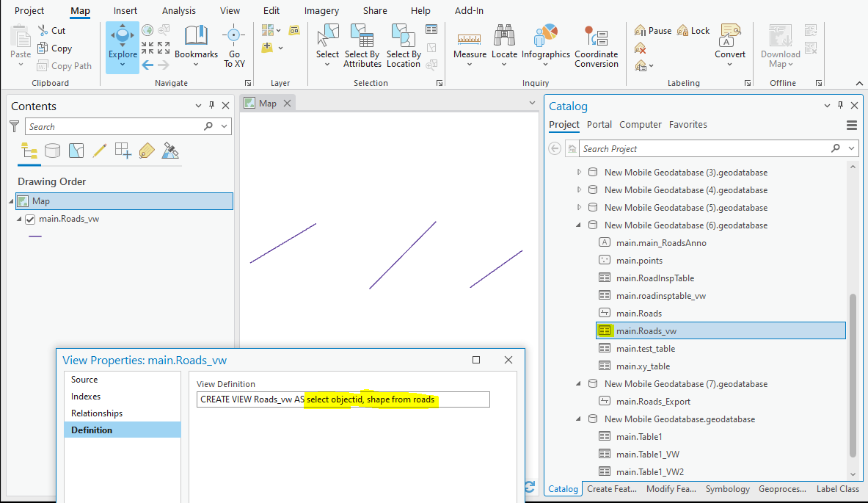Collapse New Mobile Geodatabase (6).geodatabase
The width and height of the screenshot is (868, 503).
click(x=579, y=225)
